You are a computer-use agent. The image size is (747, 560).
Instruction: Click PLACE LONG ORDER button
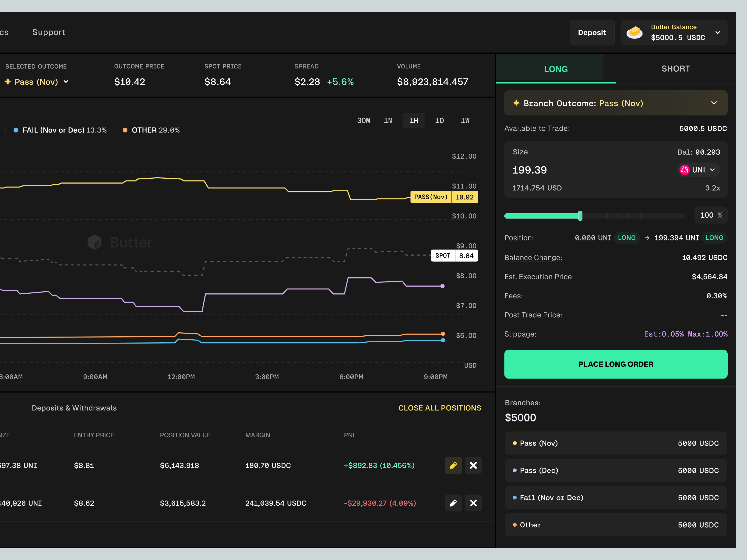616,364
